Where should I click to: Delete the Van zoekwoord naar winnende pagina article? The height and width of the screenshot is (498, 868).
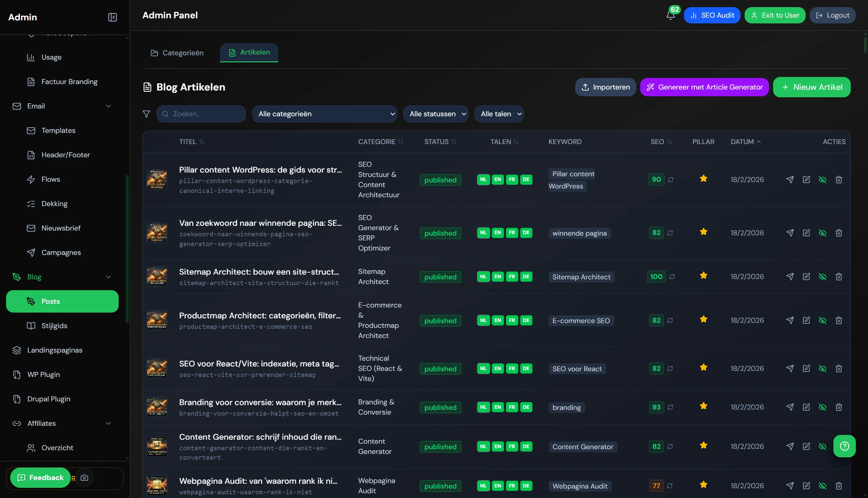pos(839,233)
